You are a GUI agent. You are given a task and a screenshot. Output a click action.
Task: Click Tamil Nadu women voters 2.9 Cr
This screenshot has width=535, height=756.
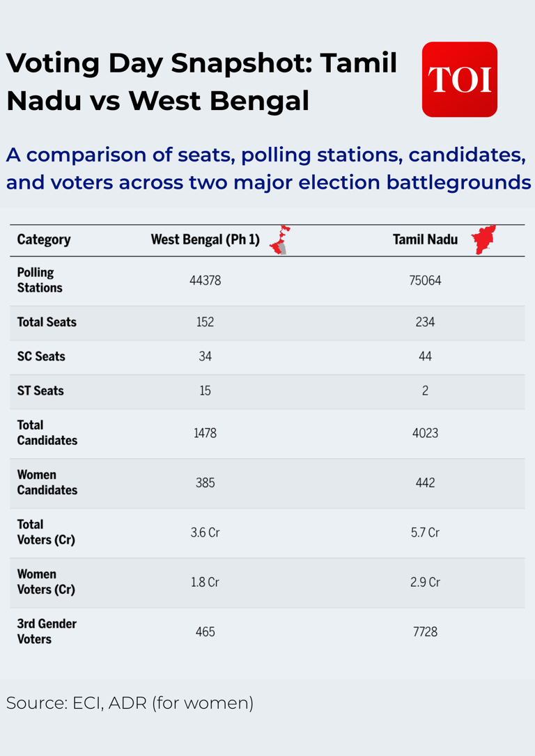coord(425,582)
